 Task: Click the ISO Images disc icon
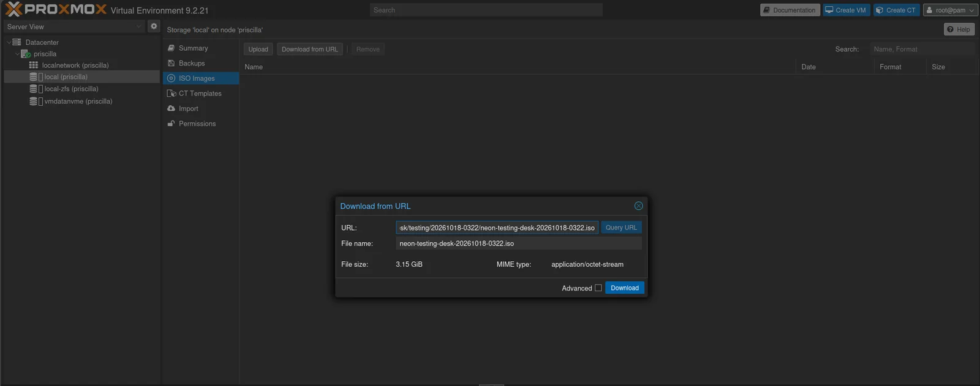click(171, 78)
